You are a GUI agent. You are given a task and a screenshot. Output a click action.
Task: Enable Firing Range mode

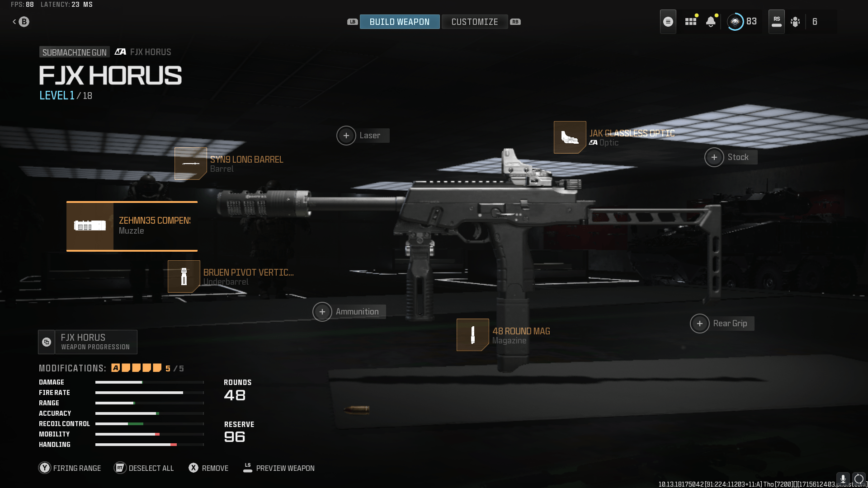70,468
